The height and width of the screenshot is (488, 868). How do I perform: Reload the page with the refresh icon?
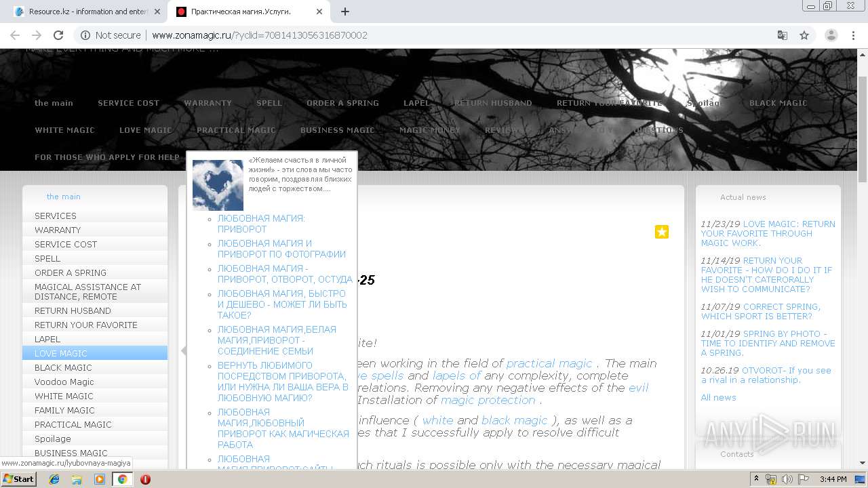click(x=58, y=35)
